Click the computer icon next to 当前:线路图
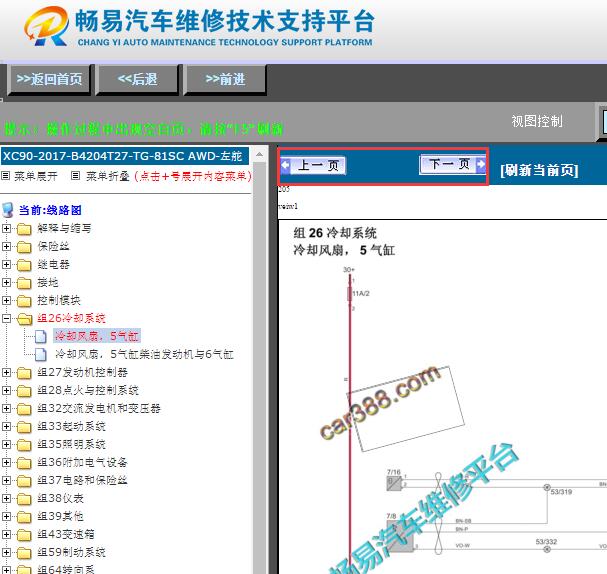This screenshot has width=607, height=574. 8,210
